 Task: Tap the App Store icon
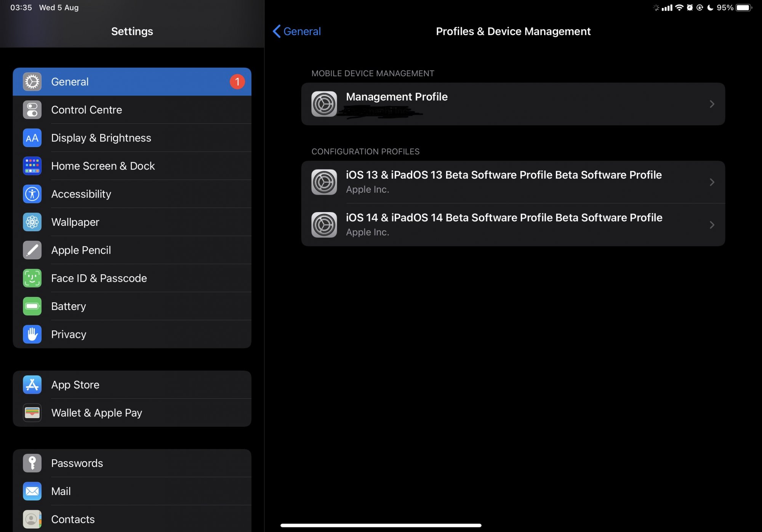32,385
